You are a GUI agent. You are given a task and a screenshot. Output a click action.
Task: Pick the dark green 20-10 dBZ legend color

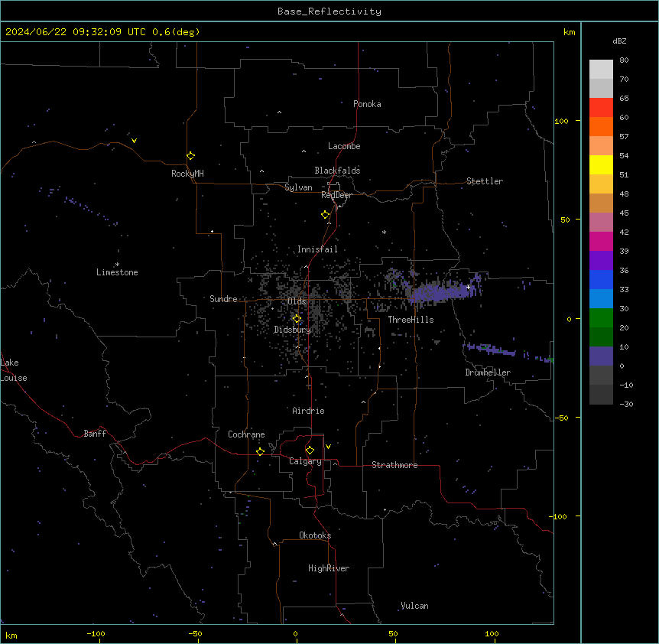point(601,337)
